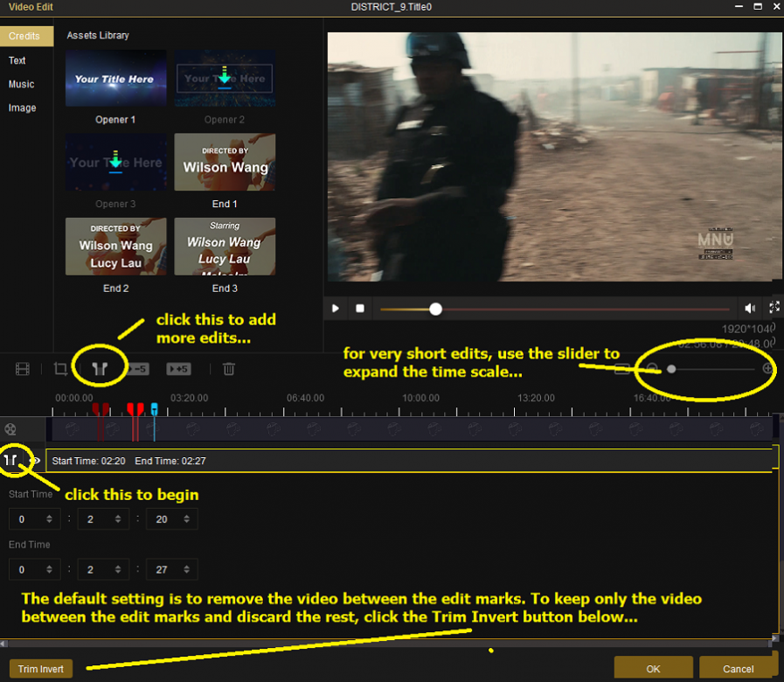This screenshot has width=784, height=682.
Task: Download the Opener 3 template
Action: [x=115, y=160]
